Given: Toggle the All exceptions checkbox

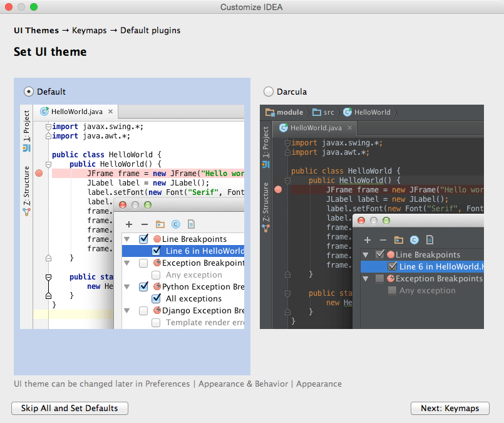Looking at the screenshot, I should click(157, 298).
